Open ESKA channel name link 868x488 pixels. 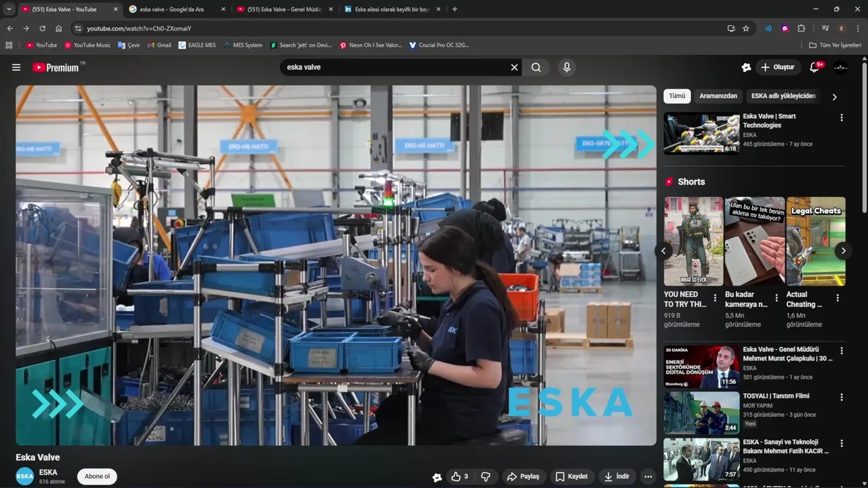[x=48, y=472]
